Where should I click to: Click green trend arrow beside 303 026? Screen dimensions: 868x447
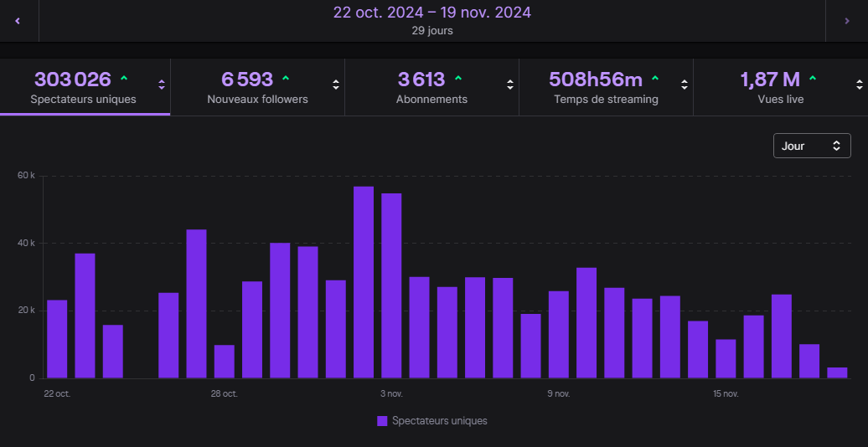click(124, 79)
